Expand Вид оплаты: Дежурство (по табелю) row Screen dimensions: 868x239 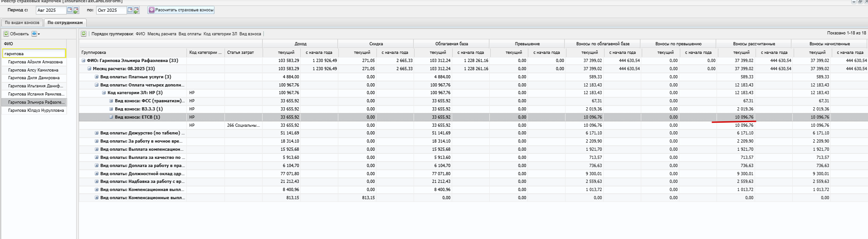[x=97, y=133]
